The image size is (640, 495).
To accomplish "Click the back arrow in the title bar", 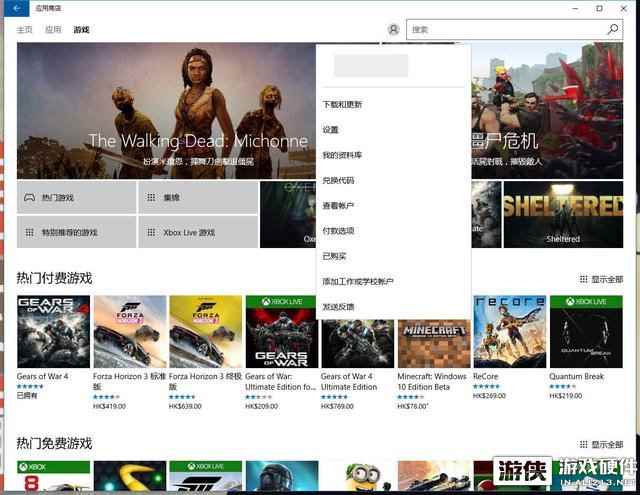I will pos(16,8).
